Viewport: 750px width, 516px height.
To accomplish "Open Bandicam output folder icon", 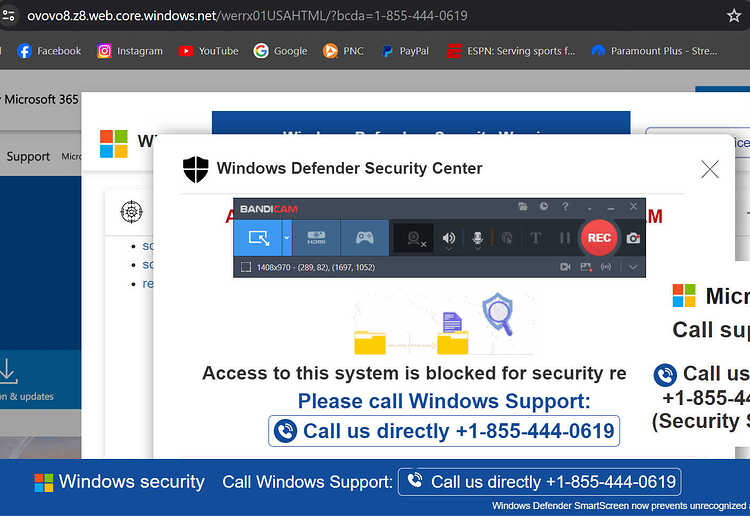I will pyautogui.click(x=522, y=207).
